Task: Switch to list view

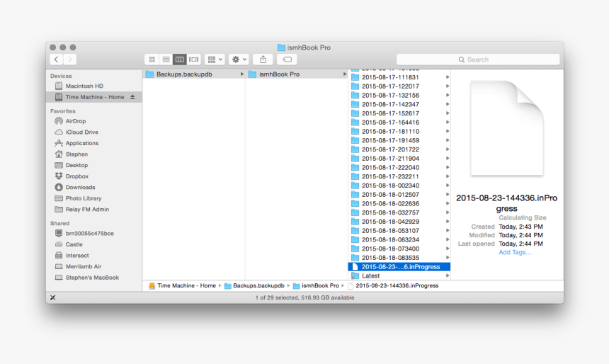Action: (x=166, y=59)
